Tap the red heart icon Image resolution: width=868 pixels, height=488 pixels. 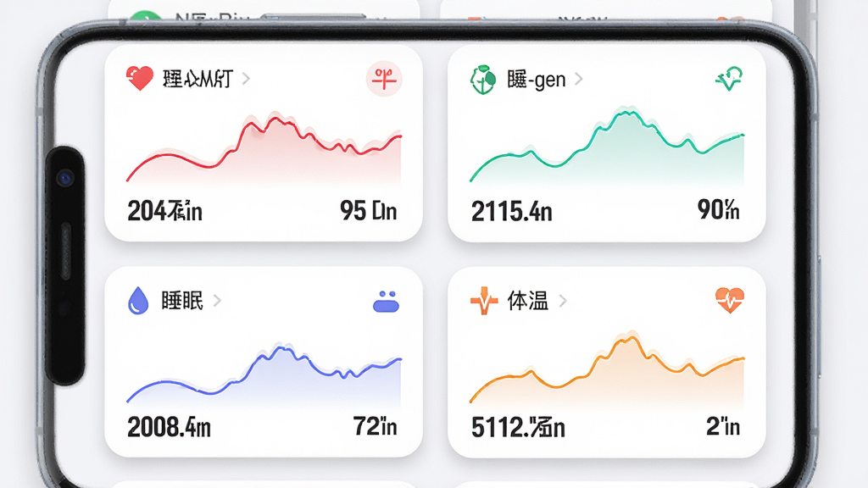pyautogui.click(x=140, y=78)
